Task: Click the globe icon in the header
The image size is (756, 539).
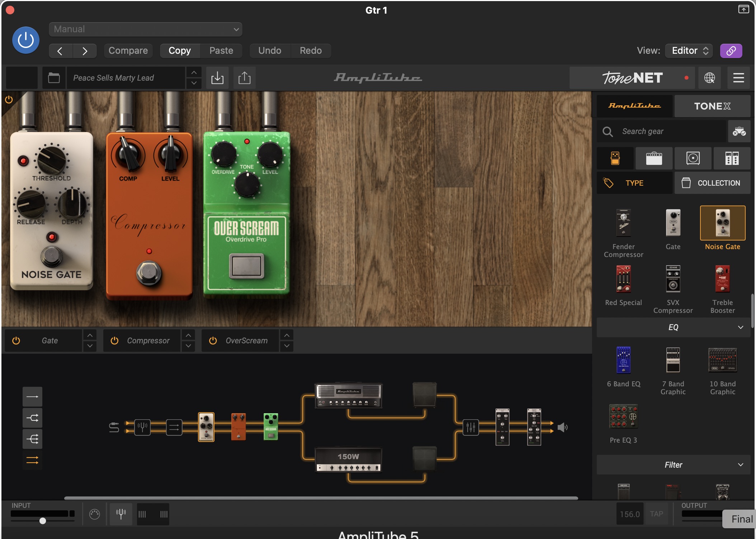Action: click(709, 78)
